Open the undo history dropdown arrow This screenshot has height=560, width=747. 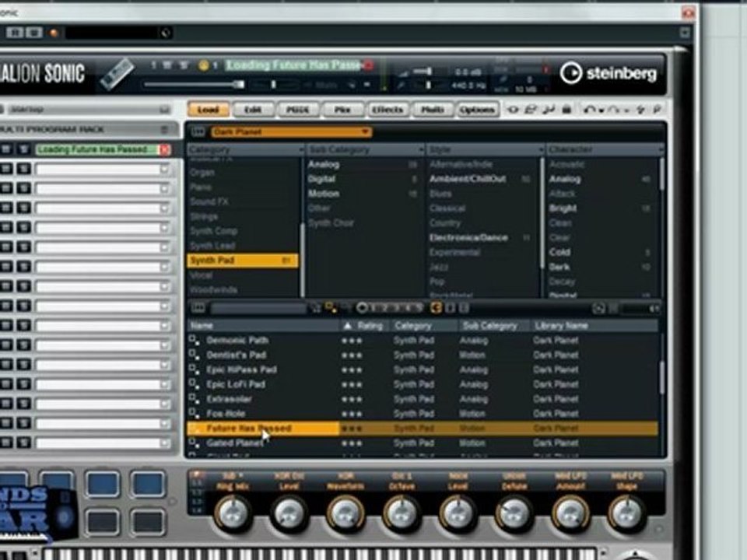(x=601, y=110)
